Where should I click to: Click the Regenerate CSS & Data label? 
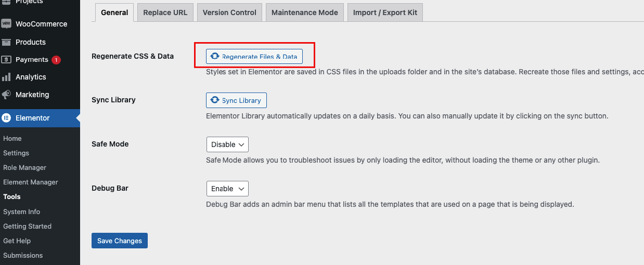[133, 56]
